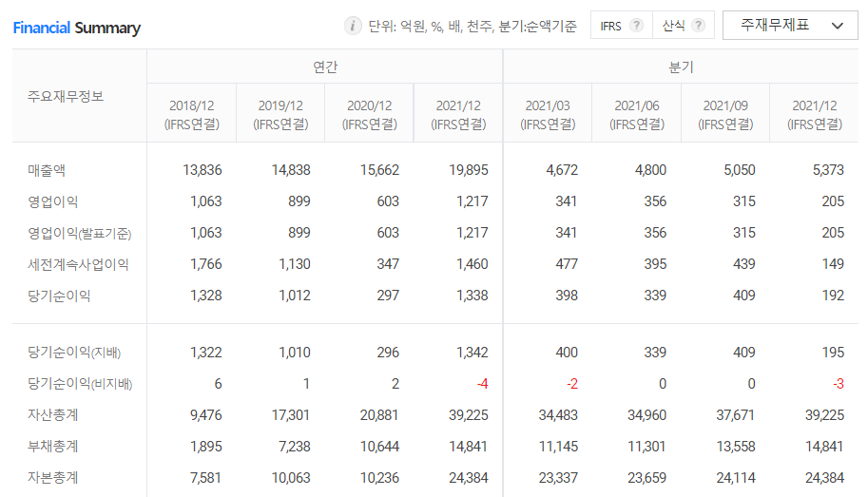Click the 13,836 revenue value
Image resolution: width=868 pixels, height=497 pixels.
click(x=203, y=170)
